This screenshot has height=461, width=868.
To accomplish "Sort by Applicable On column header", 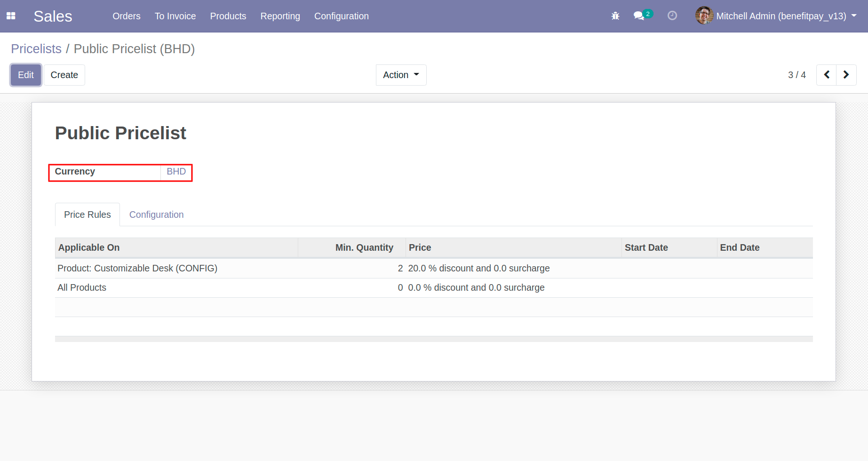I will click(x=176, y=247).
